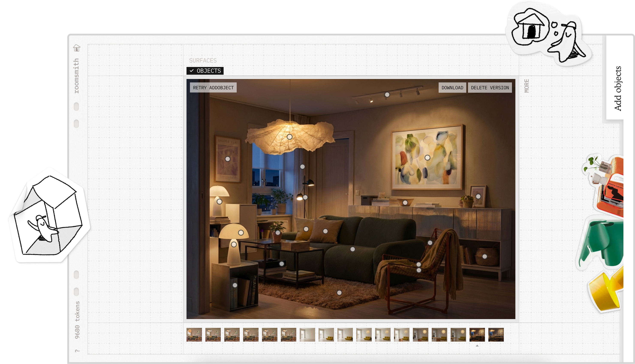Select the pendant lamp object marker

click(x=290, y=137)
